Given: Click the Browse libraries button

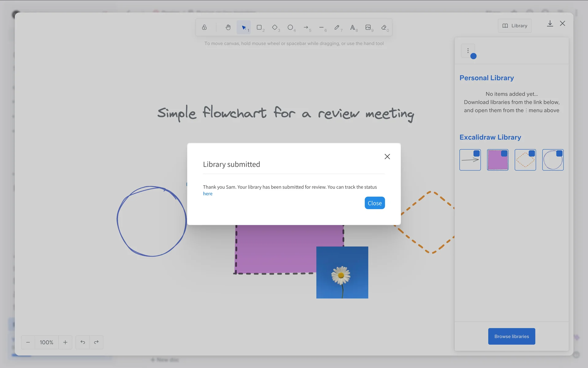Looking at the screenshot, I should pyautogui.click(x=511, y=336).
